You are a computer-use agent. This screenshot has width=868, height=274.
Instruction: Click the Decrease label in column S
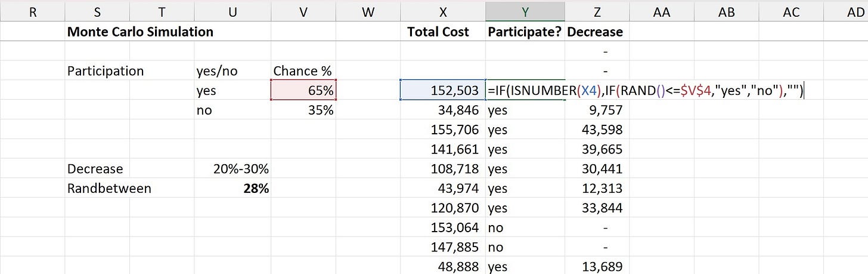pyautogui.click(x=97, y=169)
